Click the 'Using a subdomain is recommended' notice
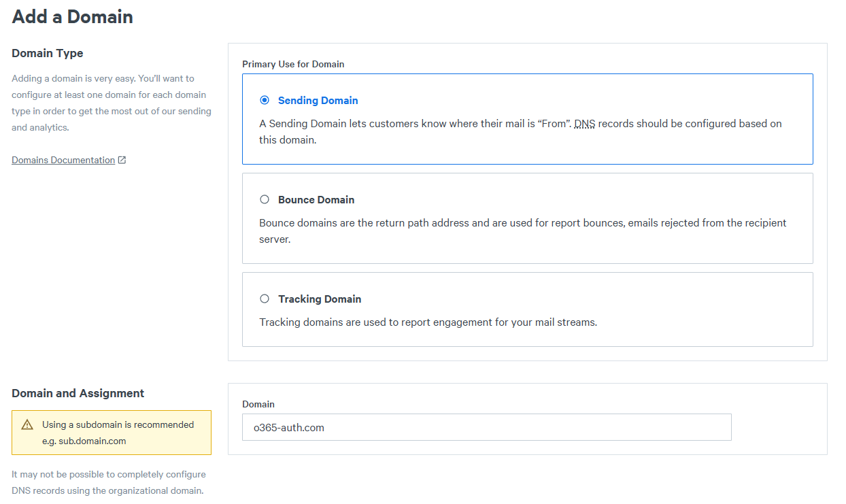The image size is (846, 504). (x=112, y=433)
